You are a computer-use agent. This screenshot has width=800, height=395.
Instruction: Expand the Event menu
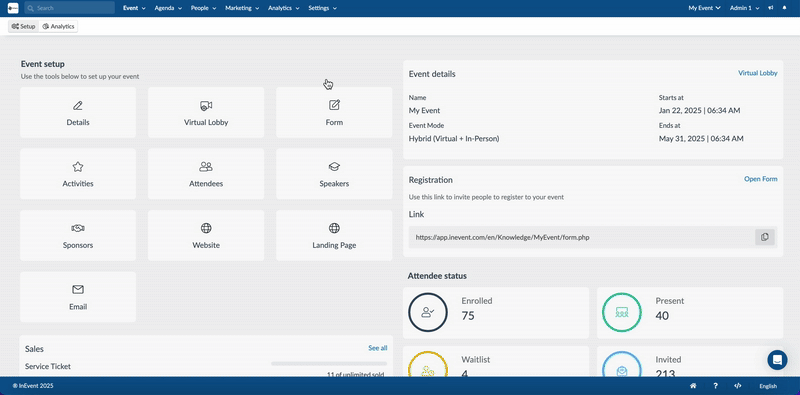pyautogui.click(x=134, y=8)
